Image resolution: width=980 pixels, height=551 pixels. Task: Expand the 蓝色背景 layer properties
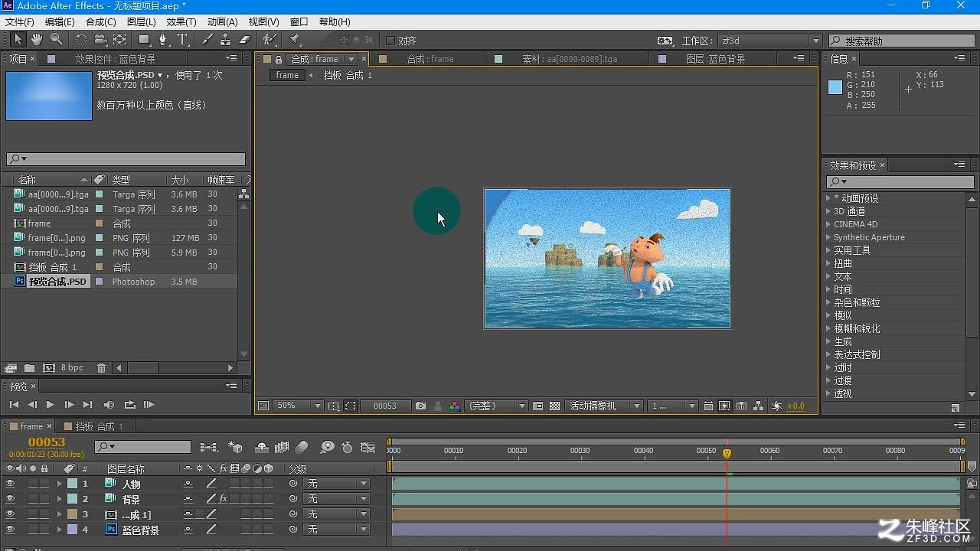pyautogui.click(x=59, y=530)
